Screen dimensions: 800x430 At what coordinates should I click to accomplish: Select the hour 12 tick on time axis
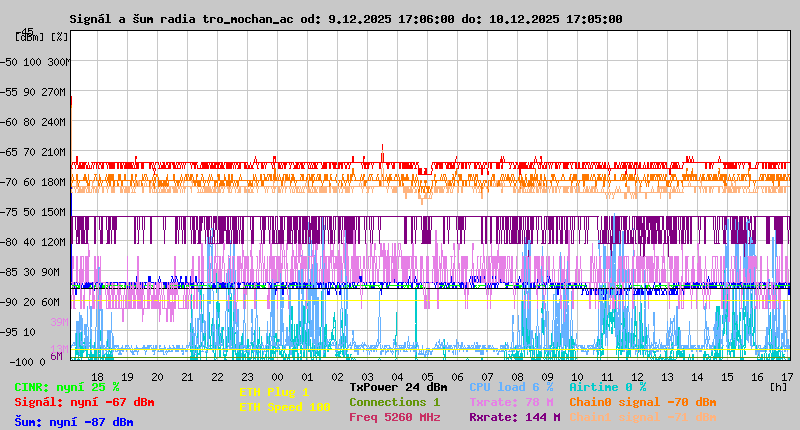[637, 377]
